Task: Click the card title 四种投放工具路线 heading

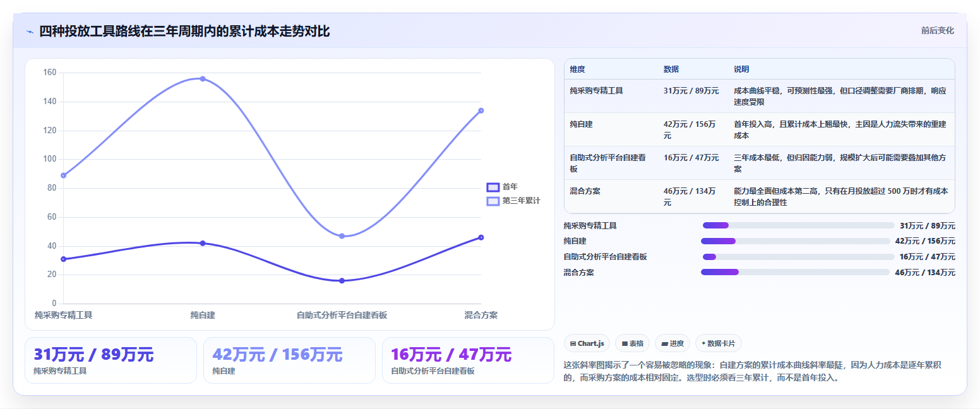Action: pos(184,32)
